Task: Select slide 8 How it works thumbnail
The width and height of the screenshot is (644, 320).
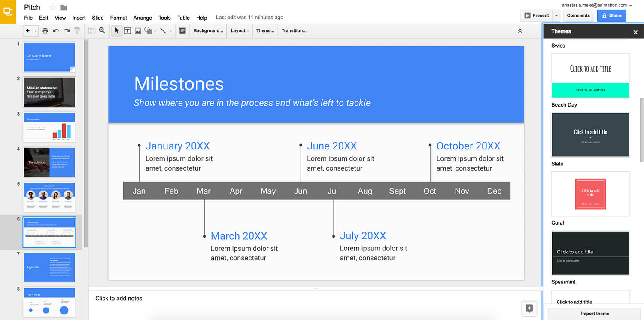Action: tap(49, 302)
